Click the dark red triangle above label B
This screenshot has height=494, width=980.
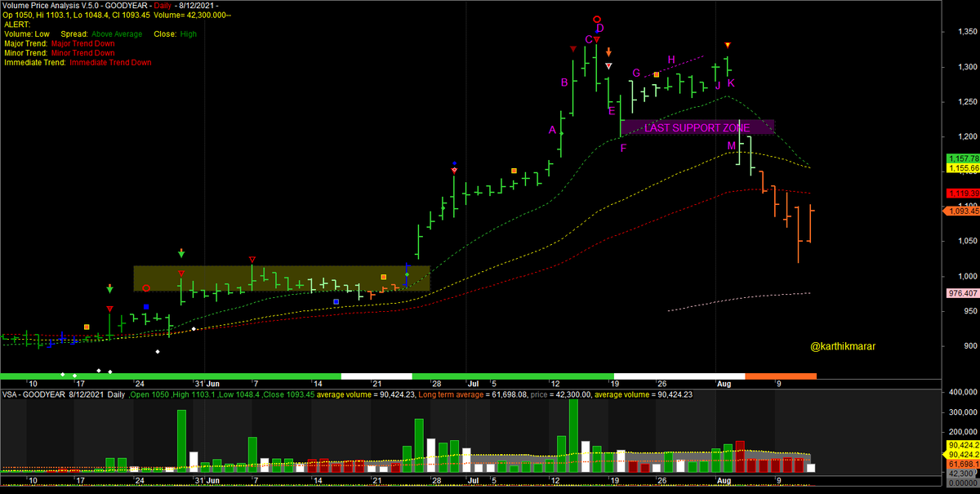(572, 50)
